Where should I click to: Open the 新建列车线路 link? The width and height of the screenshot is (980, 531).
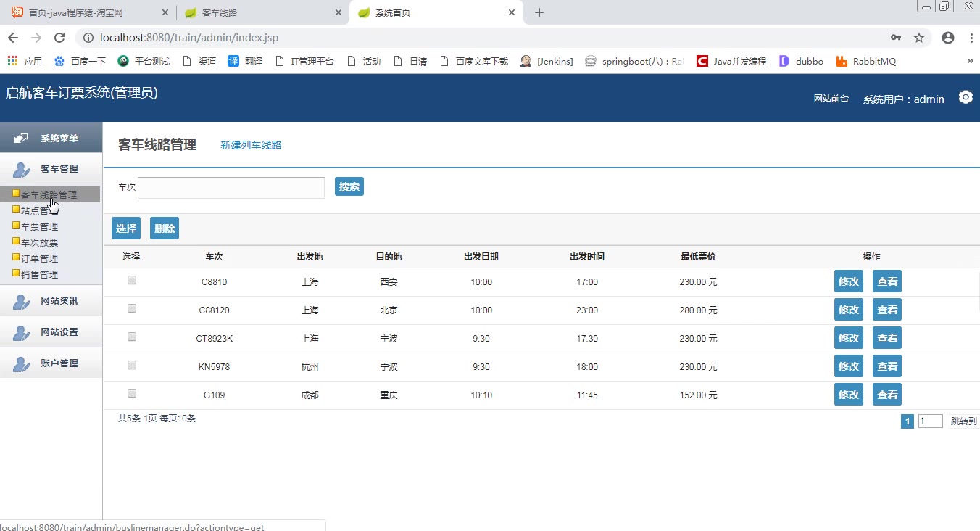[x=251, y=145]
